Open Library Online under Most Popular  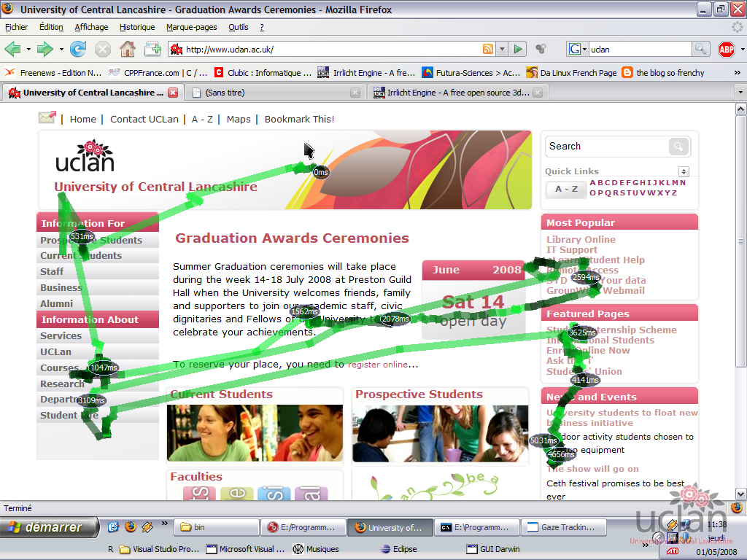pyautogui.click(x=581, y=239)
